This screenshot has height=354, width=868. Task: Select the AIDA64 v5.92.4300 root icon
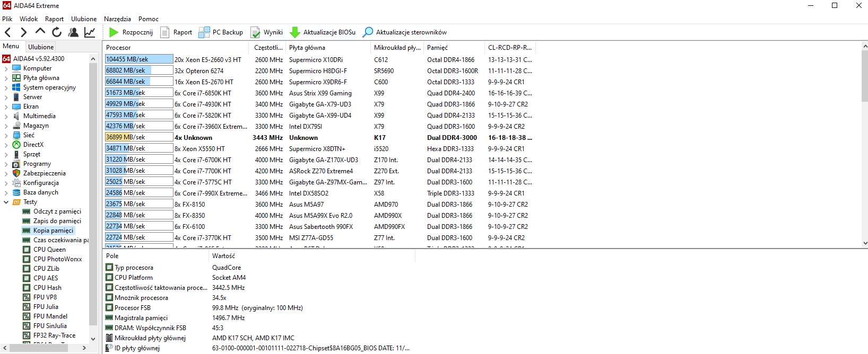pyautogui.click(x=6, y=59)
